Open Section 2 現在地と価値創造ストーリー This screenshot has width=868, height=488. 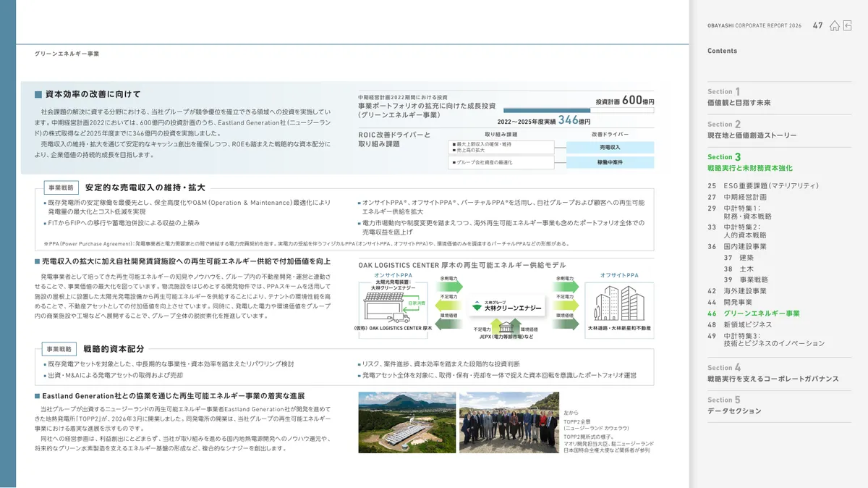point(752,130)
